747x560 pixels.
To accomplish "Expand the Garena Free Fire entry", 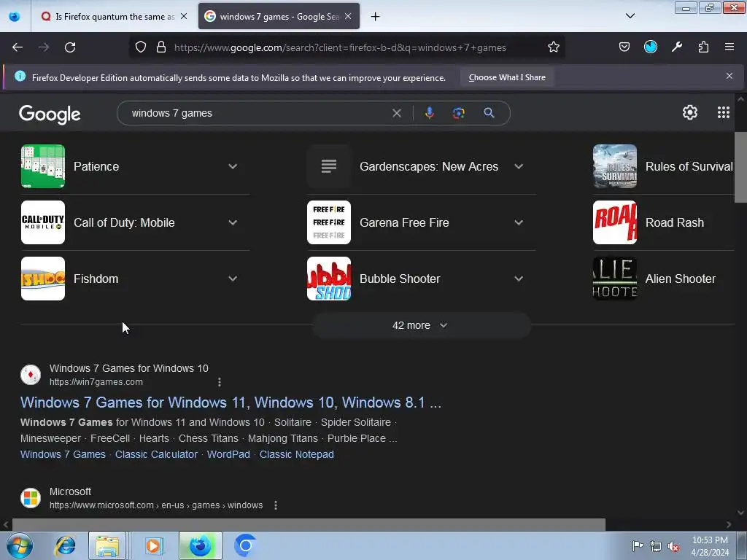I will point(519,222).
